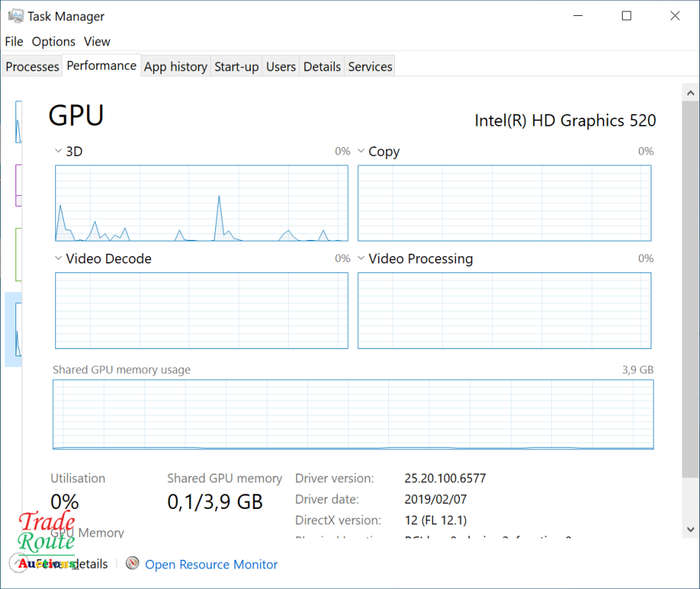This screenshot has height=589, width=700.
Task: Click the scrollbar down arrow
Action: [x=691, y=530]
